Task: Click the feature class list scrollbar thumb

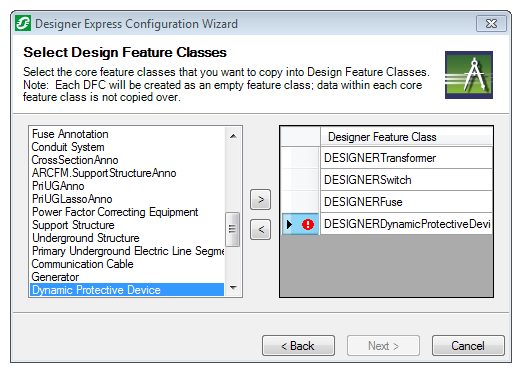Action: [233, 229]
